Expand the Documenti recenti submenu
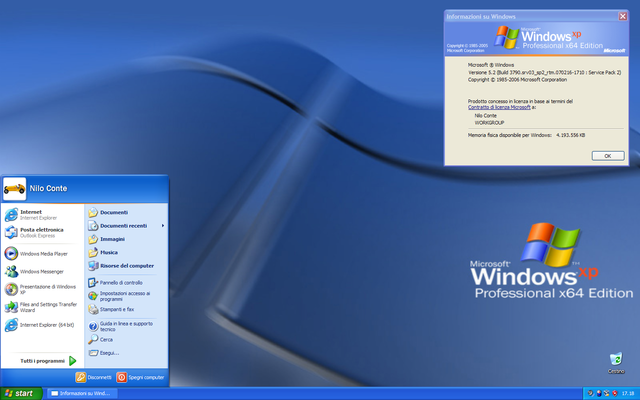This screenshot has width=640, height=400. pyautogui.click(x=127, y=226)
